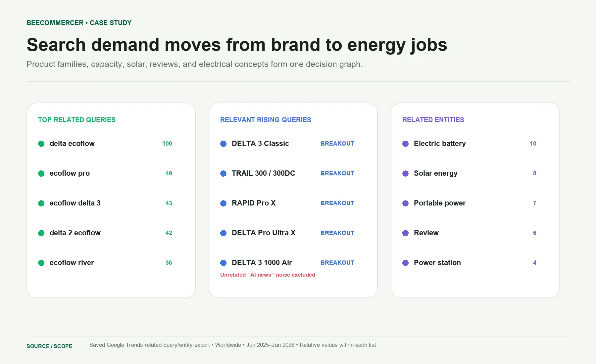Select the "Electric battery" entity
Image resolution: width=596 pixels, height=364 pixels.
(x=440, y=144)
